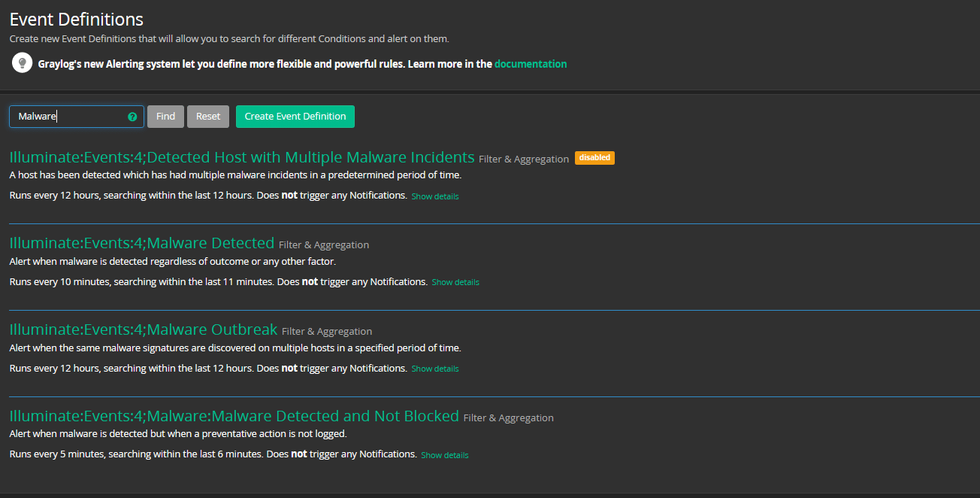Open the documentation link
Screen dimensions: 980x498
(x=531, y=64)
